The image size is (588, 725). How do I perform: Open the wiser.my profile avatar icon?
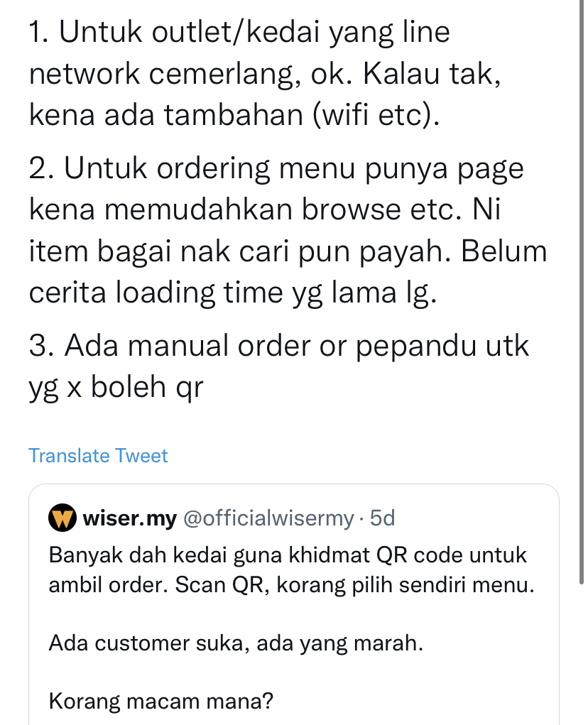[x=62, y=518]
